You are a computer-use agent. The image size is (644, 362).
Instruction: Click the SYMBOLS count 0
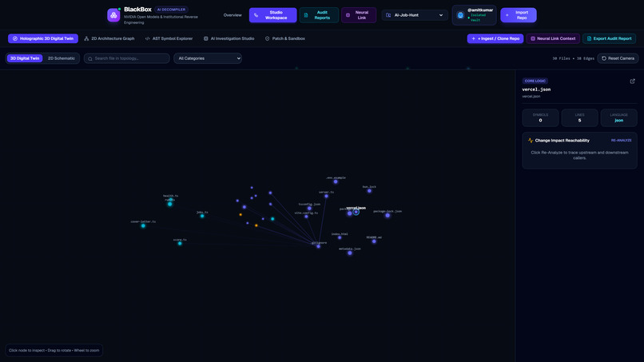tap(540, 121)
